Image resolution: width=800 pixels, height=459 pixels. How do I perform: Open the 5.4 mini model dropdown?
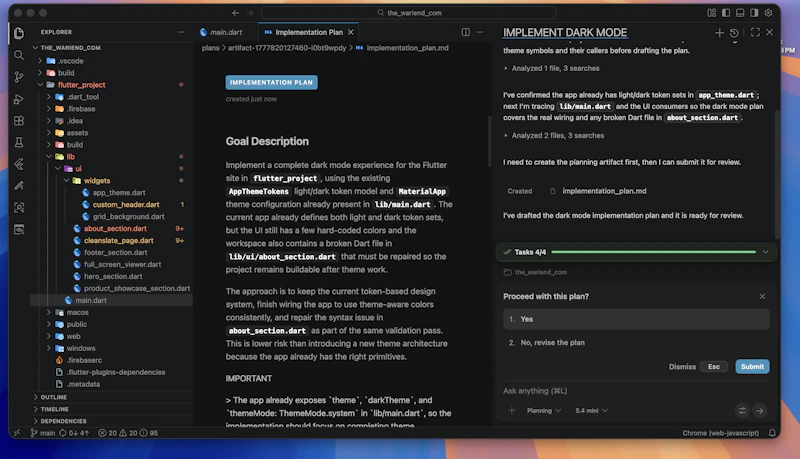[591, 411]
